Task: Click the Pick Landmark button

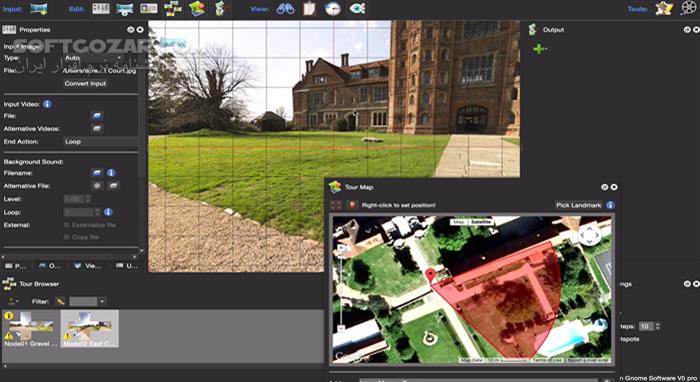Action: coord(578,205)
